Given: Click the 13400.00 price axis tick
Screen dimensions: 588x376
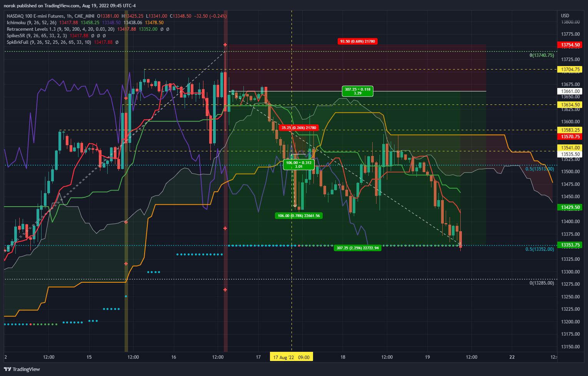Looking at the screenshot, I should pos(570,222).
